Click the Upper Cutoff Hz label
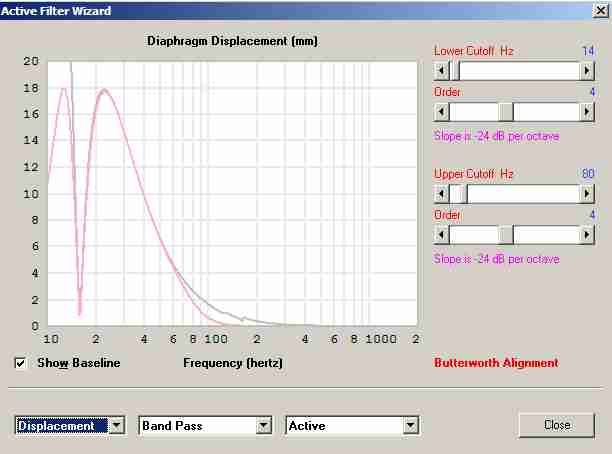The height and width of the screenshot is (454, 612). click(473, 174)
